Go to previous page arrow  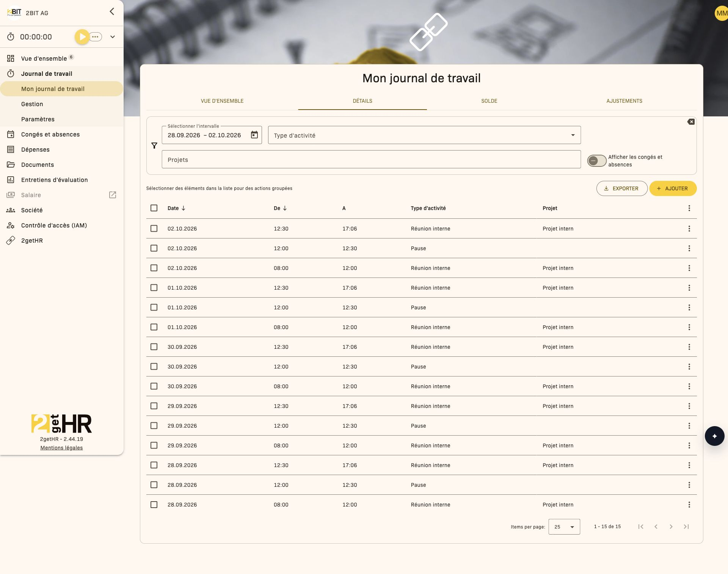tap(656, 527)
